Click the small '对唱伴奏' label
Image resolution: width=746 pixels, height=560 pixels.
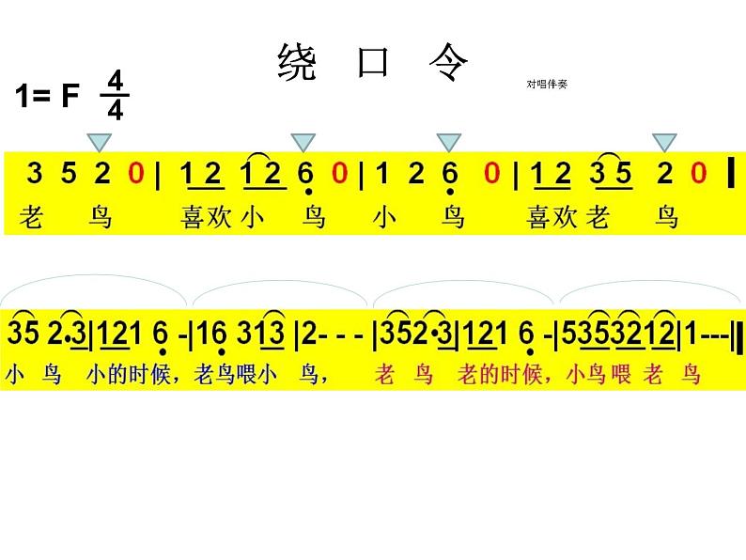pos(547,85)
